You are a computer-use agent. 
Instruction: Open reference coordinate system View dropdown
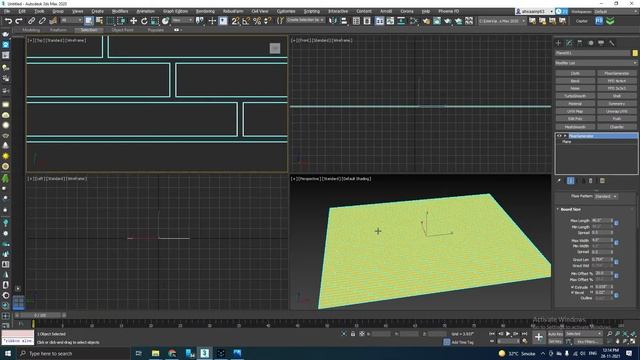[182, 20]
